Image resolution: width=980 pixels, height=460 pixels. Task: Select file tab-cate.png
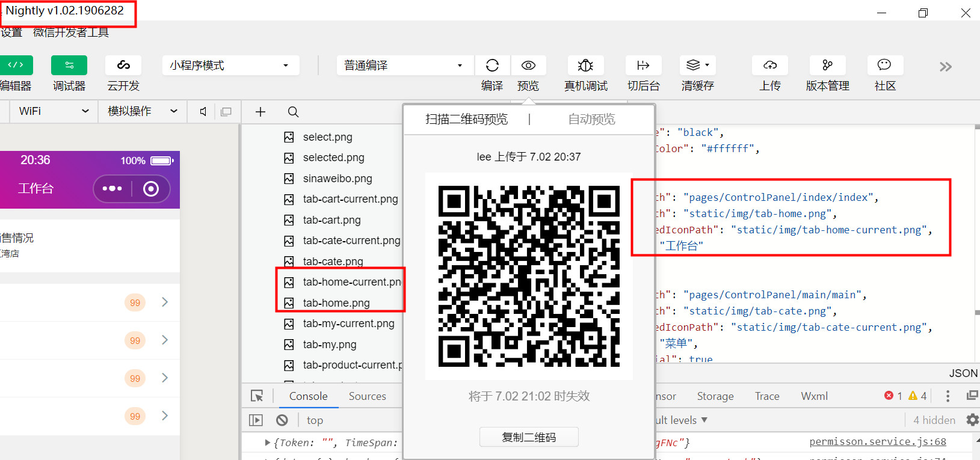tap(333, 262)
